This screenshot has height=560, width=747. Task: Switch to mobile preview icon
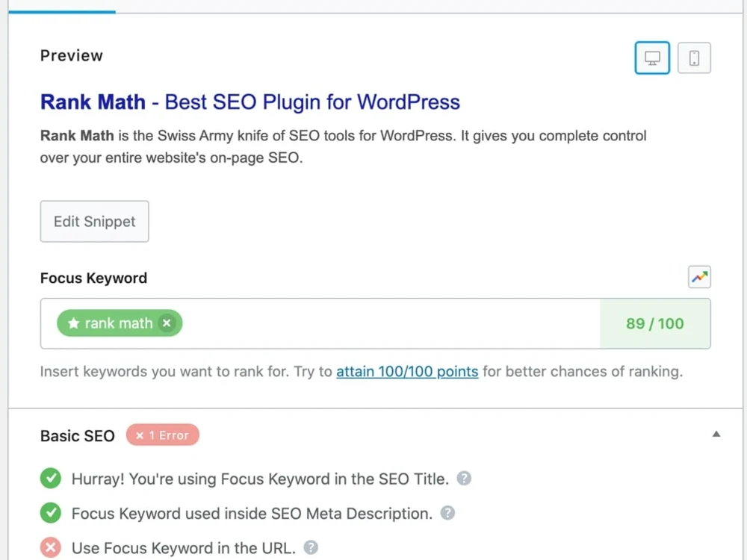pyautogui.click(x=694, y=58)
